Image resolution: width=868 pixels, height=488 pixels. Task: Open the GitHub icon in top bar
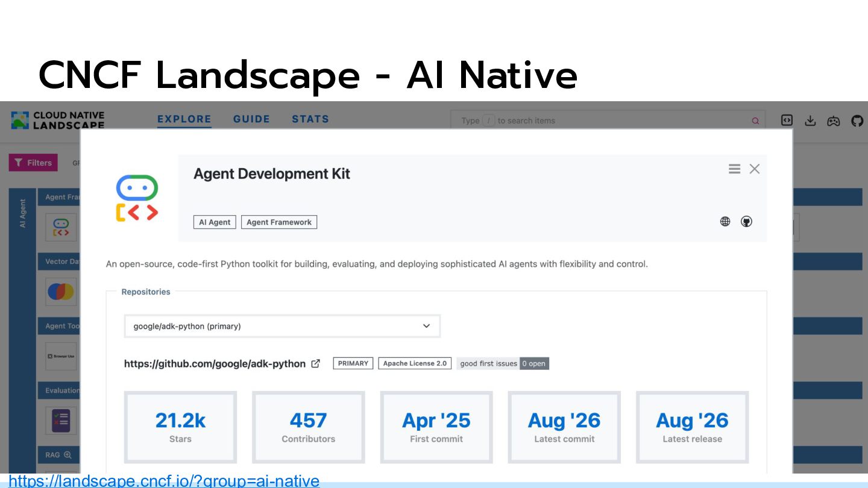857,120
